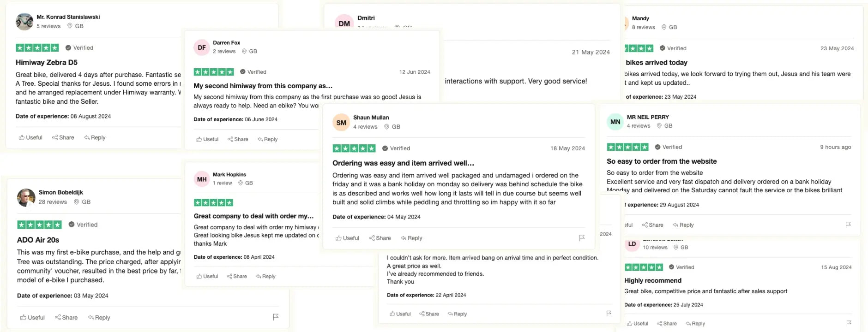Click the flag icon on Neil Perry's review
Screen dimensions: 868x332
(848, 225)
